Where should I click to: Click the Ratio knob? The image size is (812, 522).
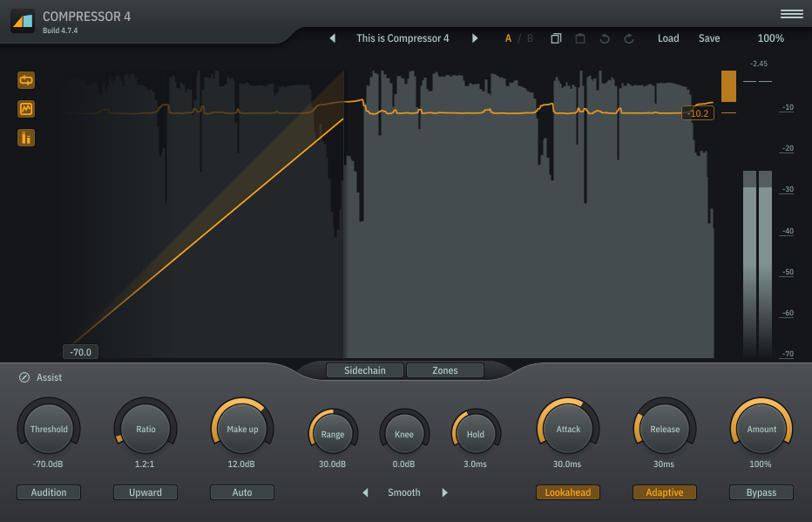(145, 429)
